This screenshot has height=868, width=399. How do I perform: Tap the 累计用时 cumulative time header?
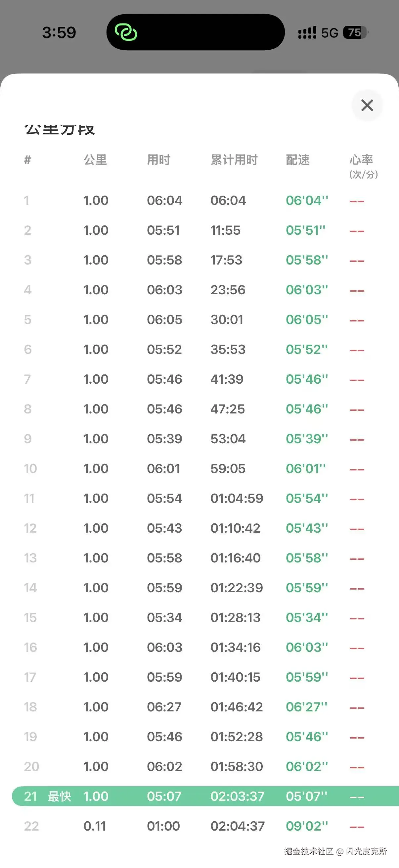(234, 160)
